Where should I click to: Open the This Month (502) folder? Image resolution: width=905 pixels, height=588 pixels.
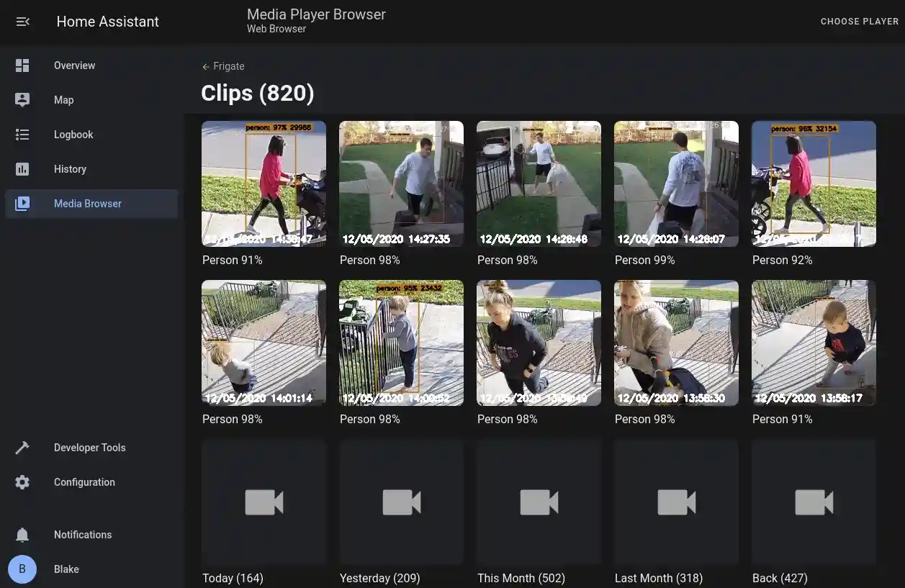click(539, 502)
